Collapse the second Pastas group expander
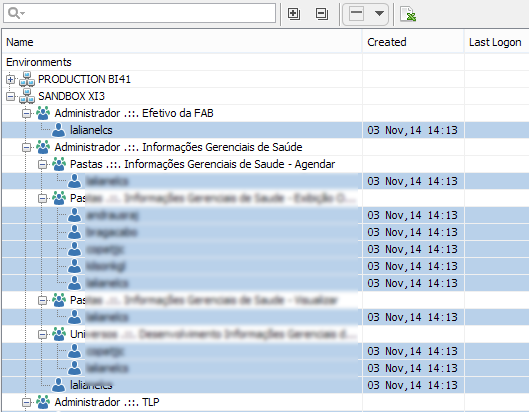Image resolution: width=529 pixels, height=412 pixels. point(43,198)
